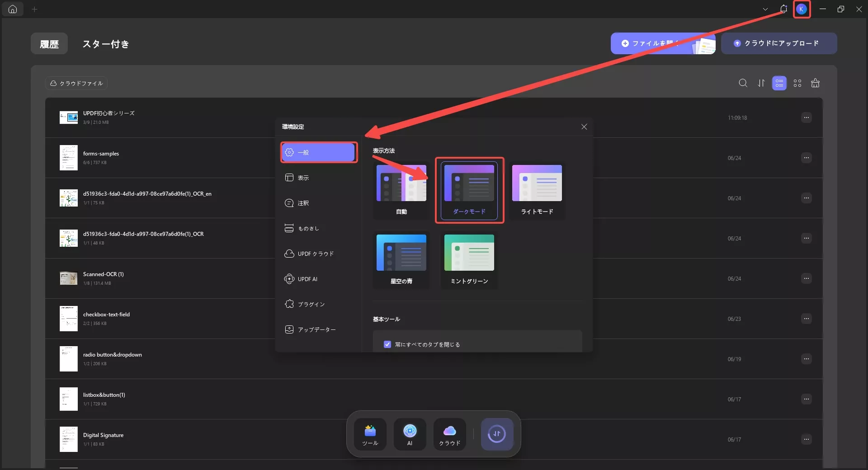Click the search magnifier icon

pyautogui.click(x=743, y=83)
